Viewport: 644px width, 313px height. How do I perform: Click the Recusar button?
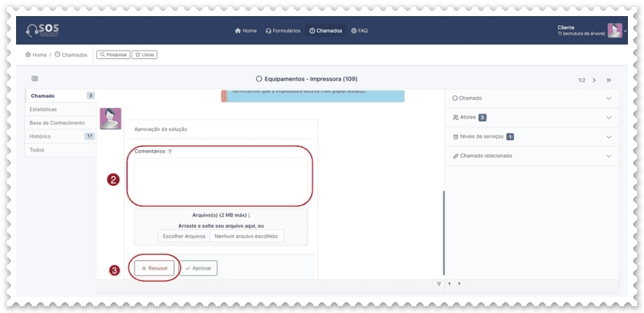(x=155, y=269)
